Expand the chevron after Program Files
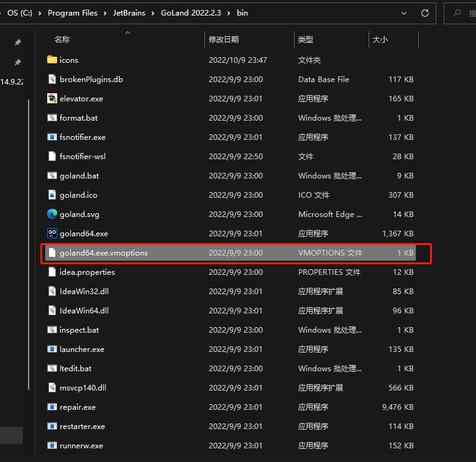Screen dimensions: 476x462 [105, 13]
